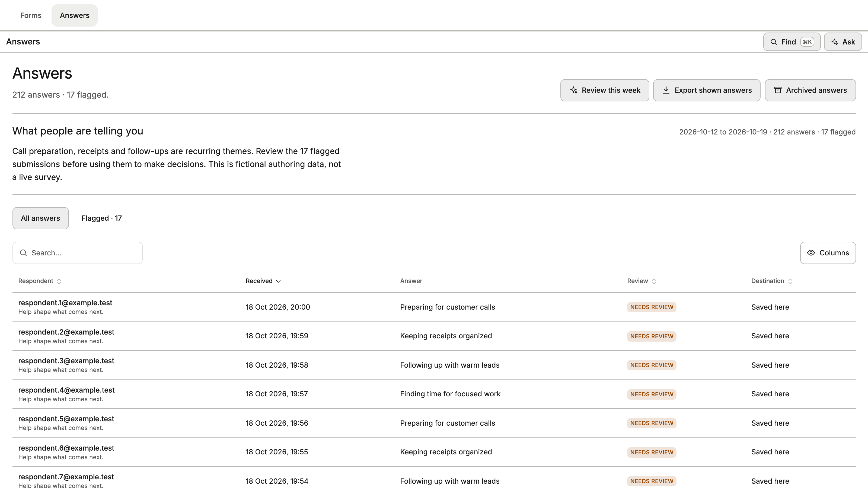Select the All answers filter tab
Image resolution: width=868 pixels, height=488 pixels.
pyautogui.click(x=40, y=218)
